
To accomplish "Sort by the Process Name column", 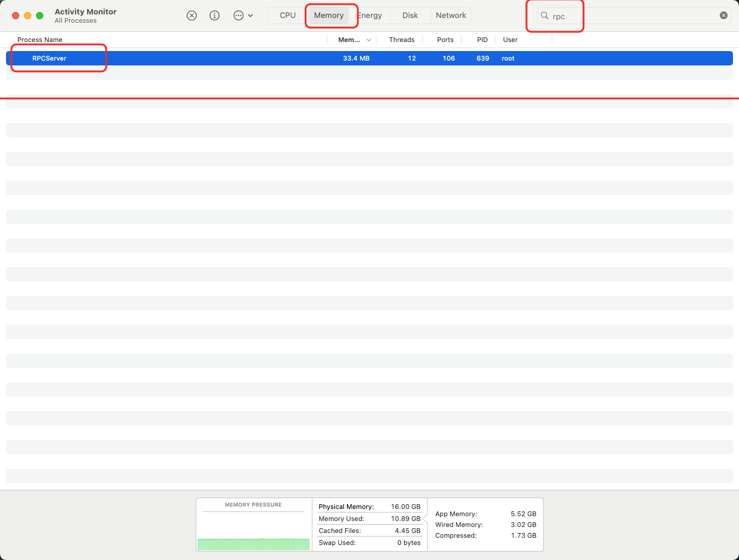I will point(40,40).
